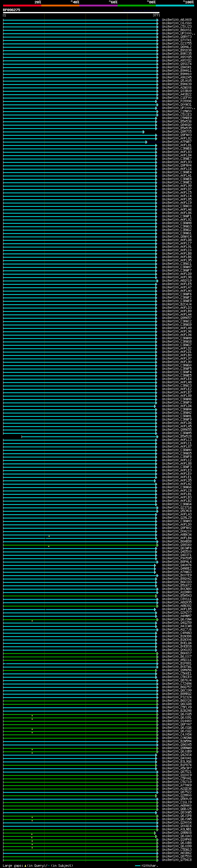Click the label UniRef100_B3L9Q6
Screen dimensions: 197x868
pyautogui.click(x=177, y=761)
